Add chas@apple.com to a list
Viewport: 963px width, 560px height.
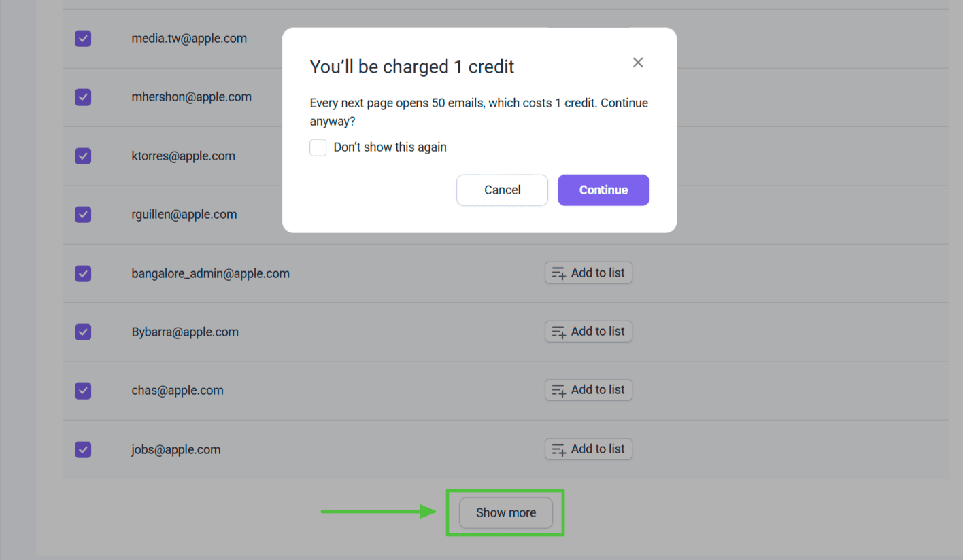(x=588, y=390)
